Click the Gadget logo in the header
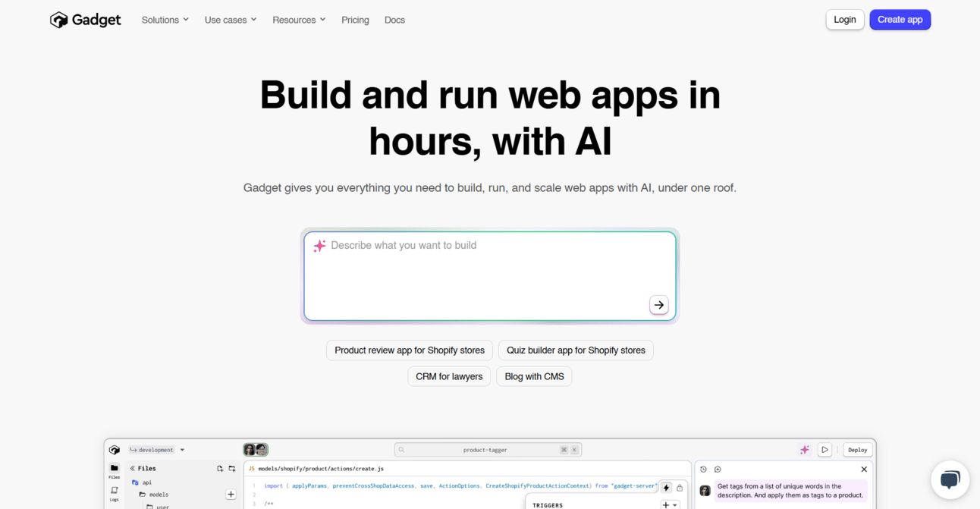Screen dimensions: 980x509 (x=85, y=20)
